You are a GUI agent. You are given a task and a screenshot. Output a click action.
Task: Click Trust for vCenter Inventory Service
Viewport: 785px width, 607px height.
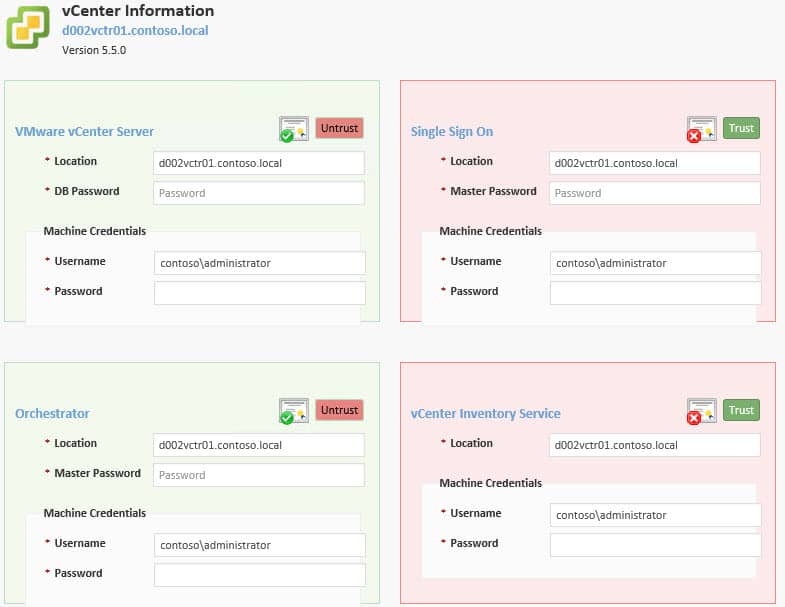[x=741, y=410]
